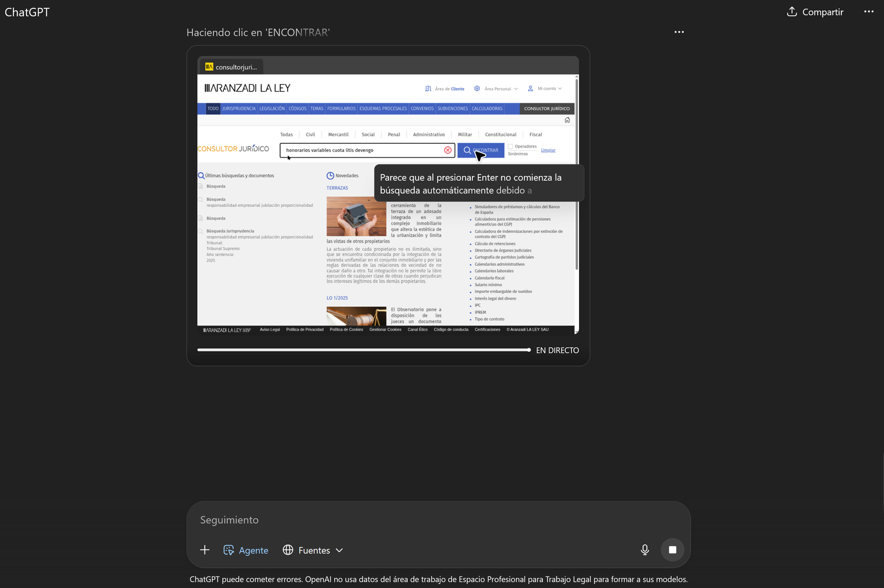Stop the agent with the square button

(672, 550)
